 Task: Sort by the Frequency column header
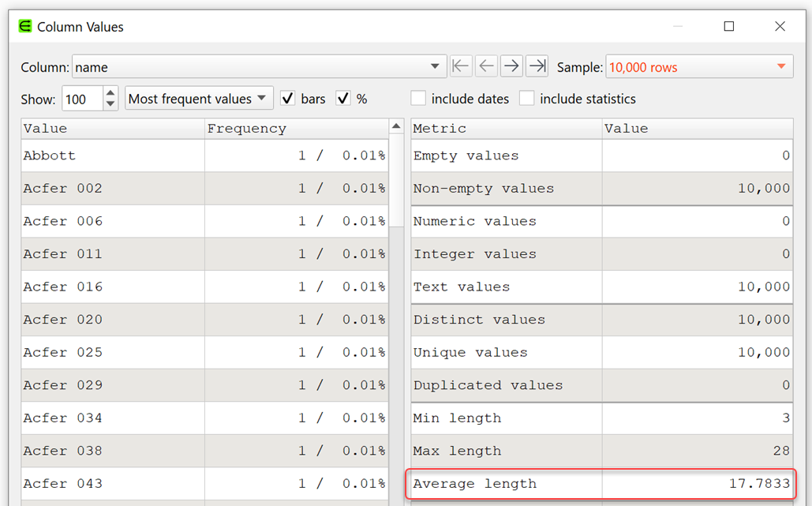(x=296, y=129)
